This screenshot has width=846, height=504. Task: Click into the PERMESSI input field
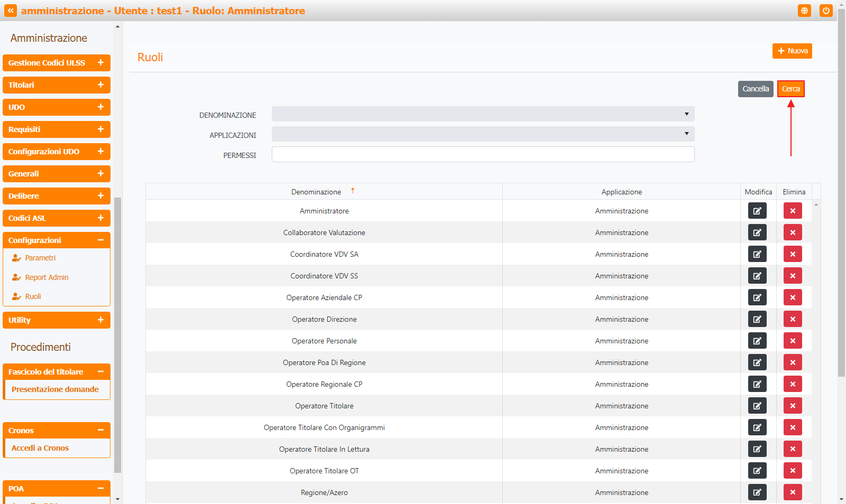pos(483,154)
